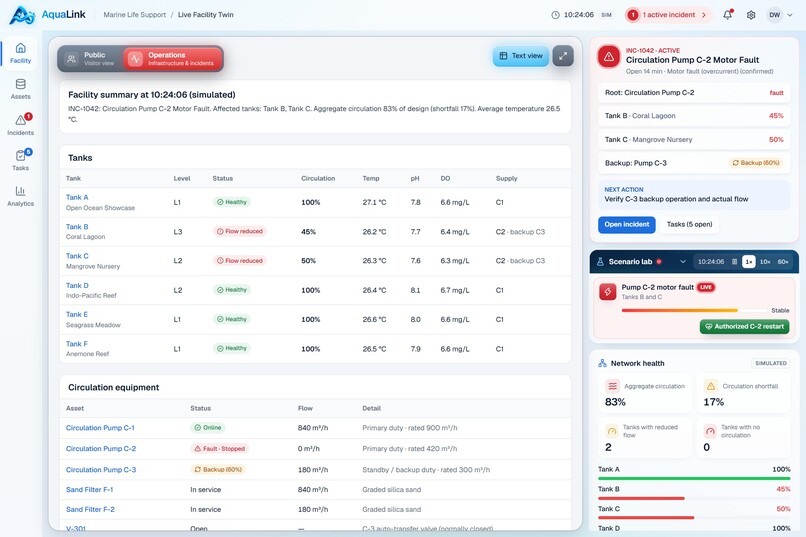The height and width of the screenshot is (537, 806).
Task: Click the Tank B · Coral Lagoon incident row
Action: 694,116
